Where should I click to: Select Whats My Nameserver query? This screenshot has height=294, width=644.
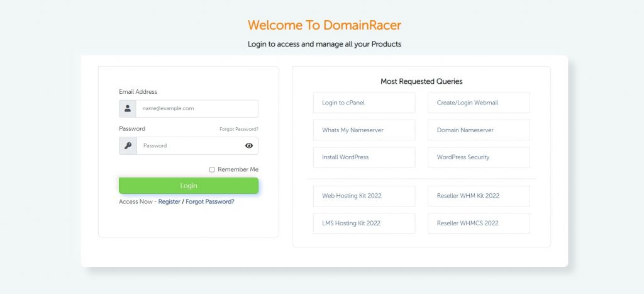364,130
